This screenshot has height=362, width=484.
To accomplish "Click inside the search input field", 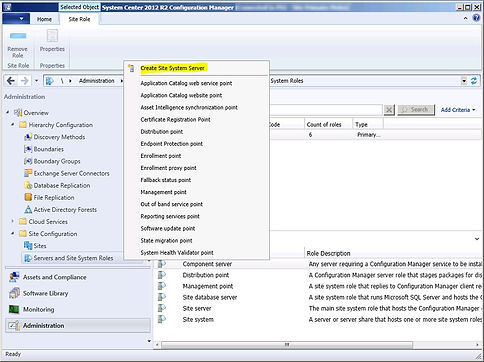I will (x=325, y=110).
